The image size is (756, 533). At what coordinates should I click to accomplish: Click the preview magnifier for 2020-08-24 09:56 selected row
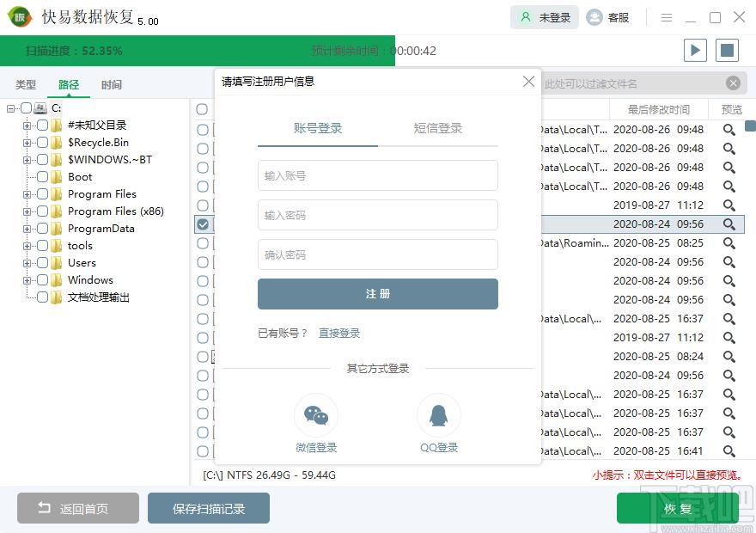[729, 224]
